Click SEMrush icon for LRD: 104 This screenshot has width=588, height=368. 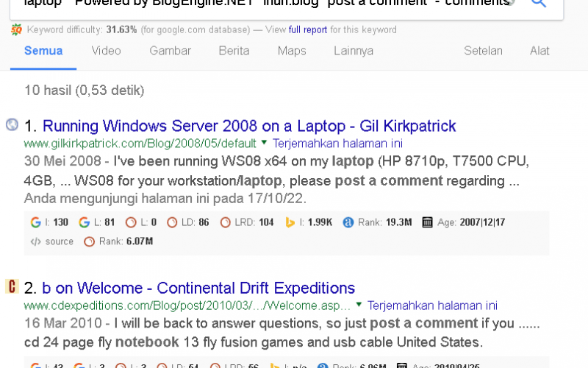coord(225,223)
